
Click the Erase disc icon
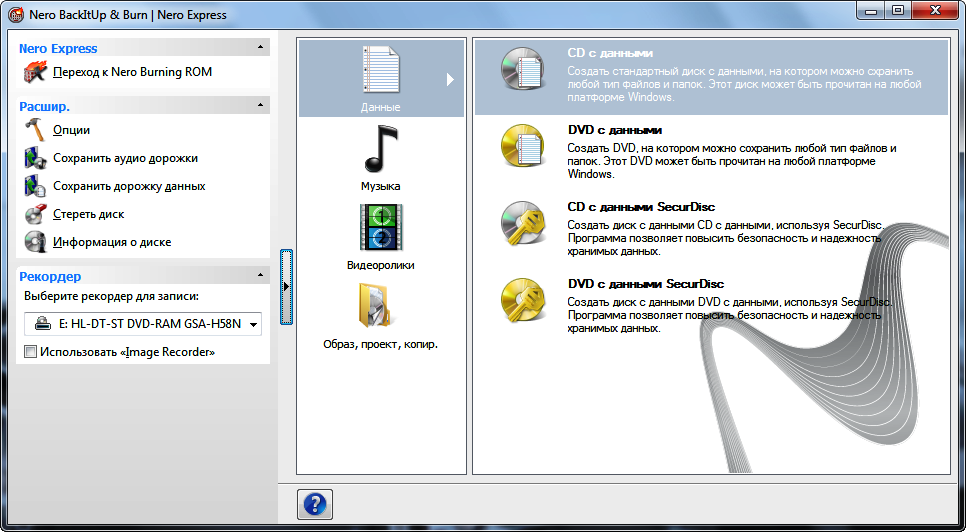click(x=35, y=214)
